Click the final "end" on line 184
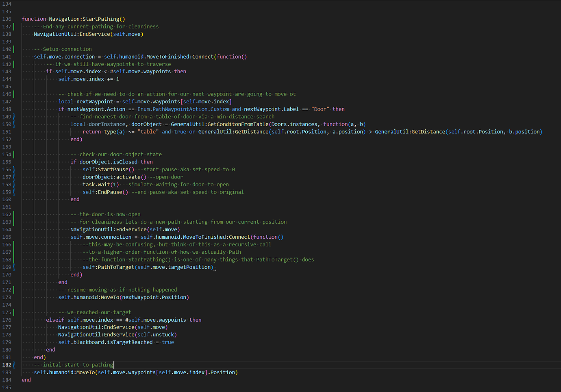The width and height of the screenshot is (561, 392). tap(26, 380)
